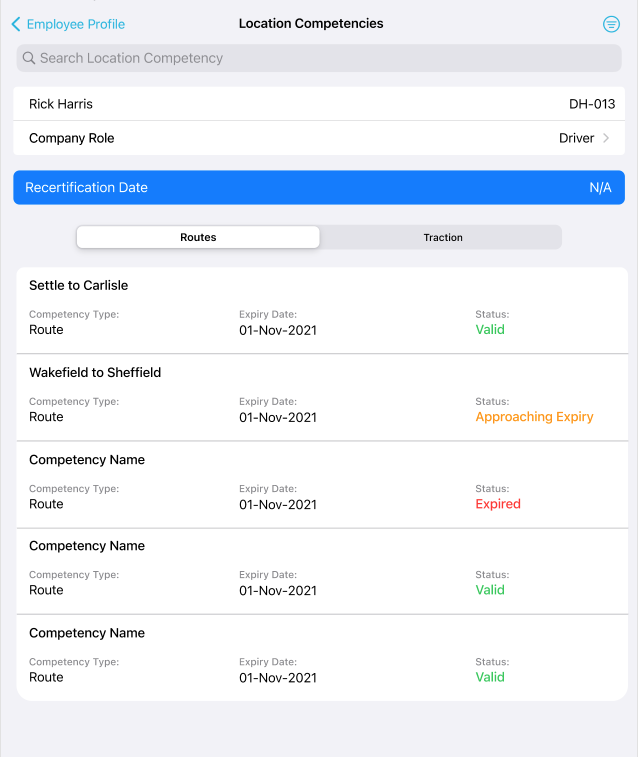Open the Wakefield to Sheffield competency
638x757 pixels.
coord(322,397)
